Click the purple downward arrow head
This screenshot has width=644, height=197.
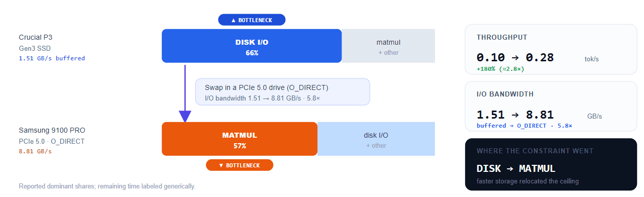[x=185, y=117]
